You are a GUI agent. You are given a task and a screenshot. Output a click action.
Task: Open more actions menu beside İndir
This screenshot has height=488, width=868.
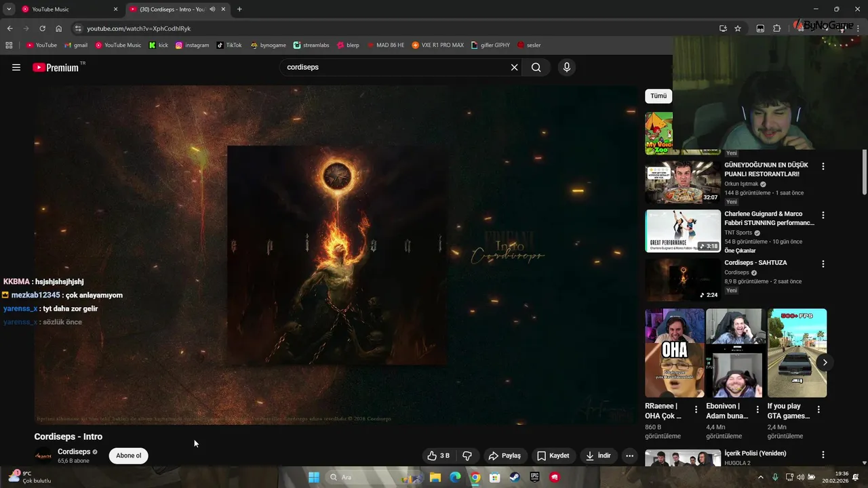click(x=629, y=455)
